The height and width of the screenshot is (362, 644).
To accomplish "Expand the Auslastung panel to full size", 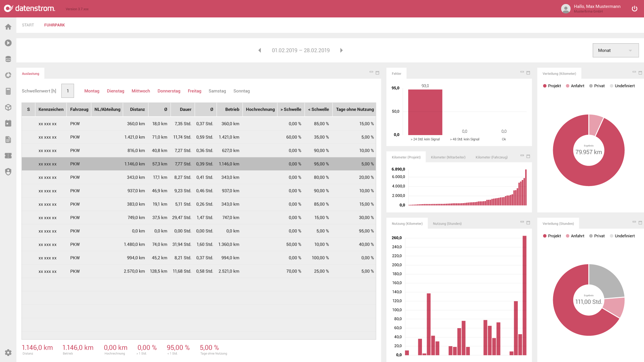I will coord(377,72).
